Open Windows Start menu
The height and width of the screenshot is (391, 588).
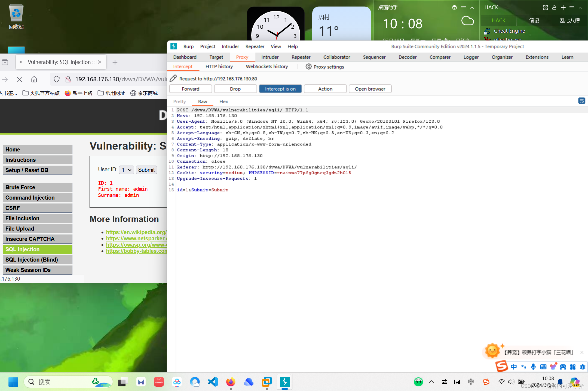(x=13, y=382)
